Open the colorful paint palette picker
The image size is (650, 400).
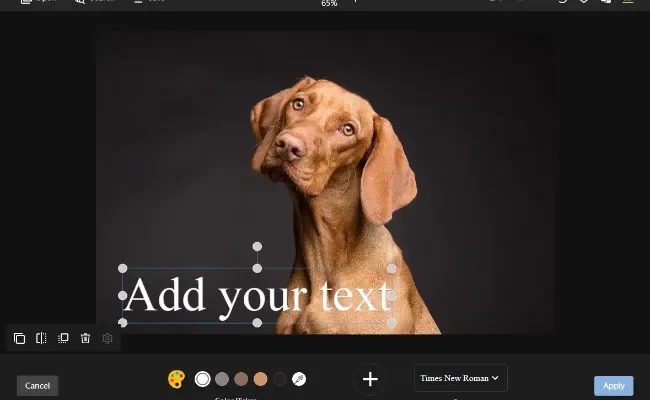(177, 379)
